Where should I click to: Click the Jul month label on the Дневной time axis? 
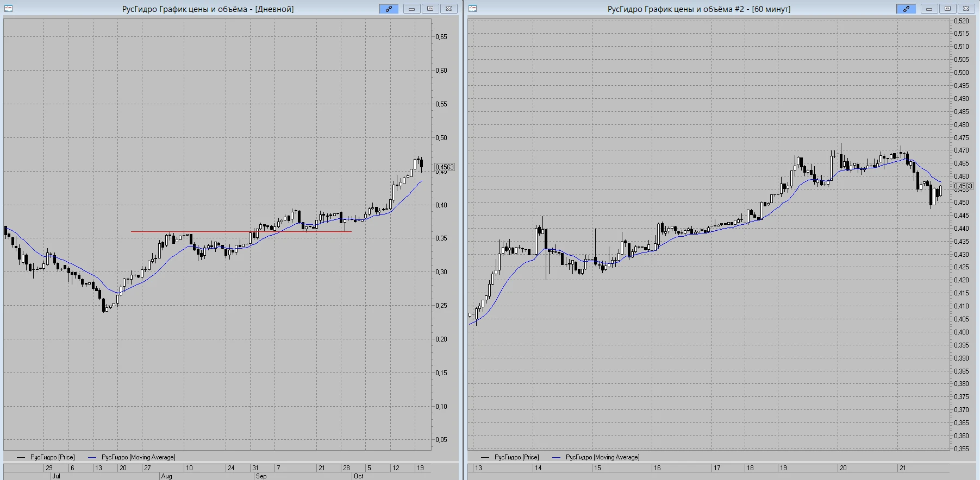tap(56, 476)
